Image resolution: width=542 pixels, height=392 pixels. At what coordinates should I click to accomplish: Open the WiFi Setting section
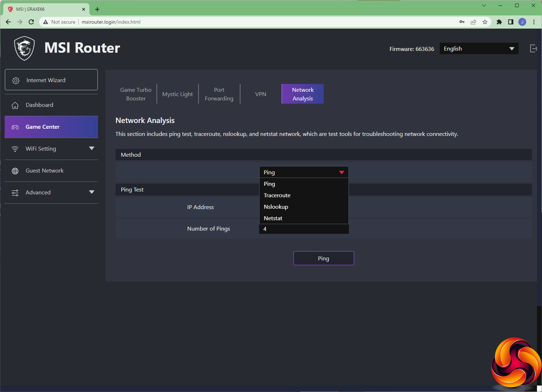[x=51, y=149]
